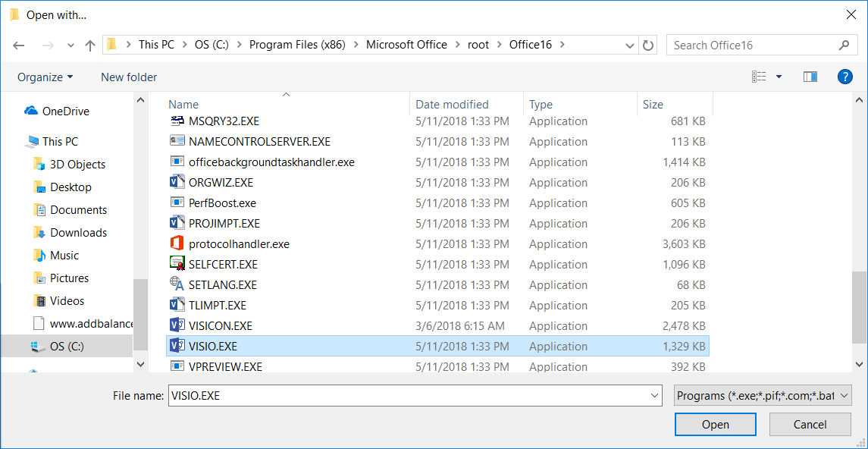
Task: Open the Organize dropdown menu
Action: (x=45, y=77)
